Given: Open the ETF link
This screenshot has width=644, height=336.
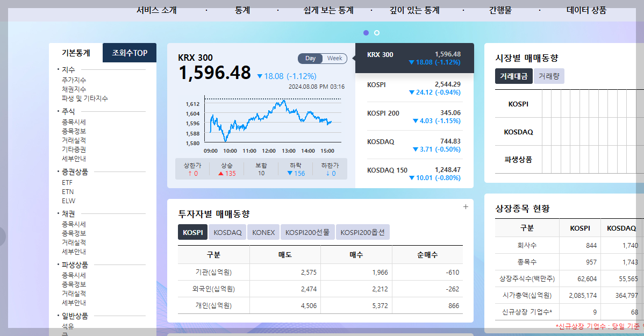Looking at the screenshot, I should point(67,182).
